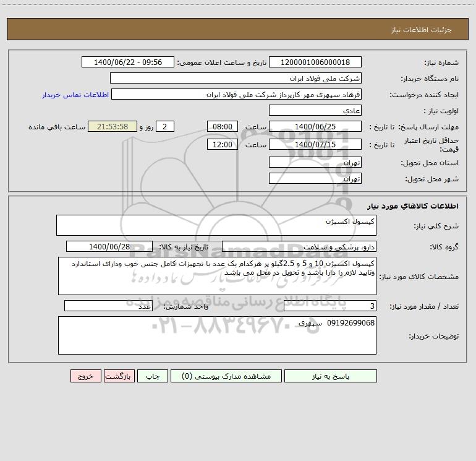The height and width of the screenshot is (461, 476).
Task: Click the حداقل تاریخ اعتبار قیمت label
Action: point(431,145)
